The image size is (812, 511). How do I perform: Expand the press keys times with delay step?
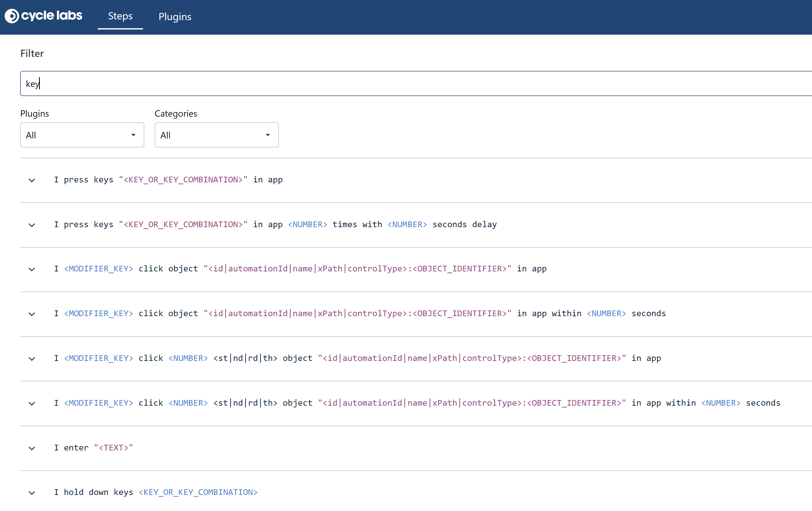click(x=32, y=225)
